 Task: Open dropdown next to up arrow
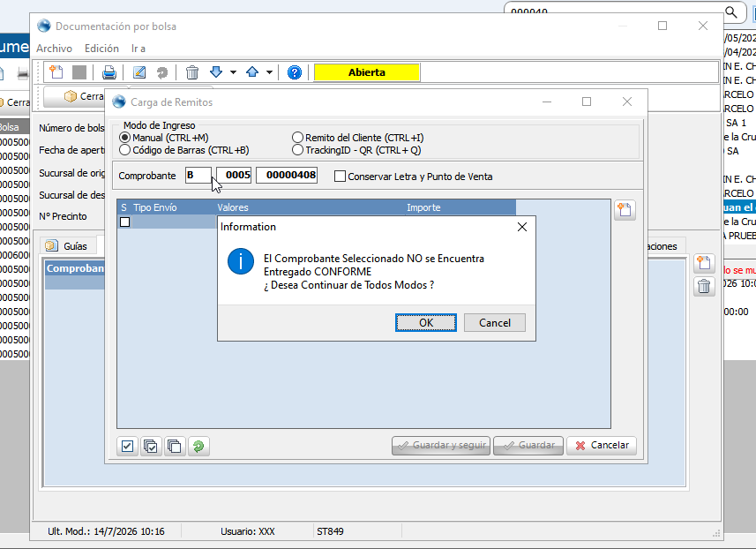pyautogui.click(x=270, y=72)
